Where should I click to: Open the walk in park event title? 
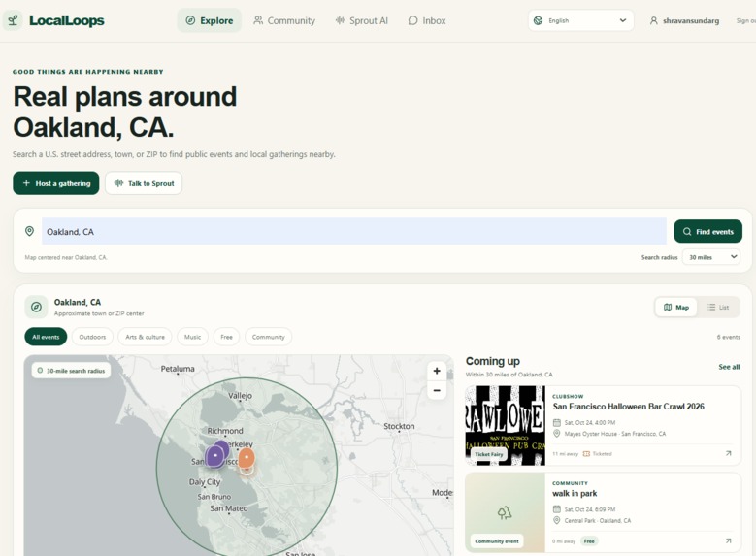(x=575, y=493)
